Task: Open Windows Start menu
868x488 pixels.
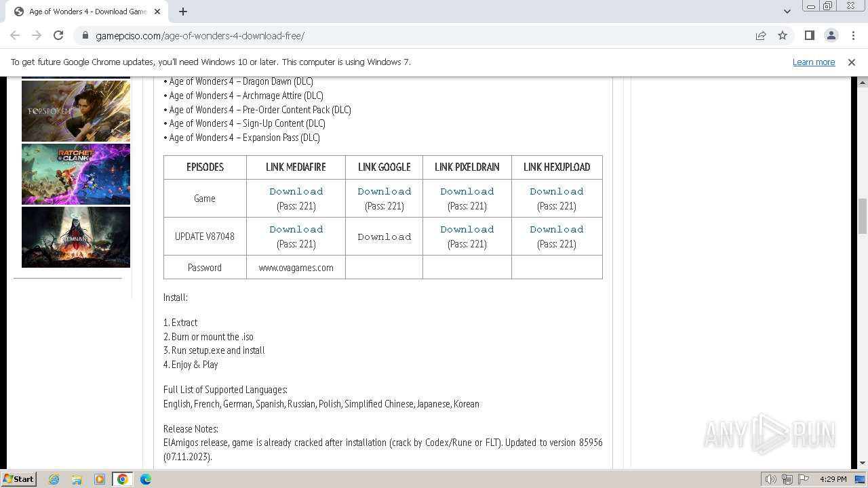Action: [x=19, y=479]
